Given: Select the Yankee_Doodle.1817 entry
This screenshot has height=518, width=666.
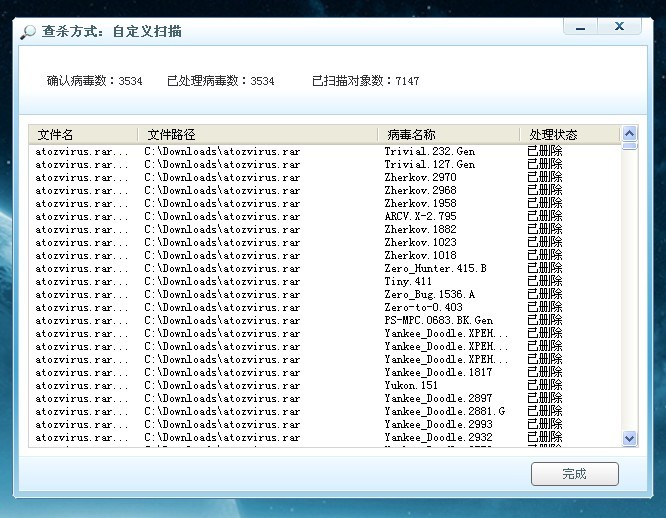Looking at the screenshot, I should coord(325,372).
